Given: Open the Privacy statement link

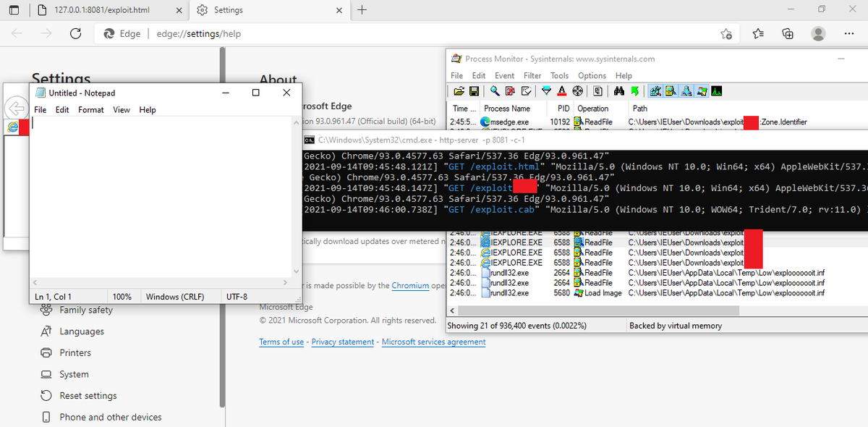Looking at the screenshot, I should pos(343,342).
